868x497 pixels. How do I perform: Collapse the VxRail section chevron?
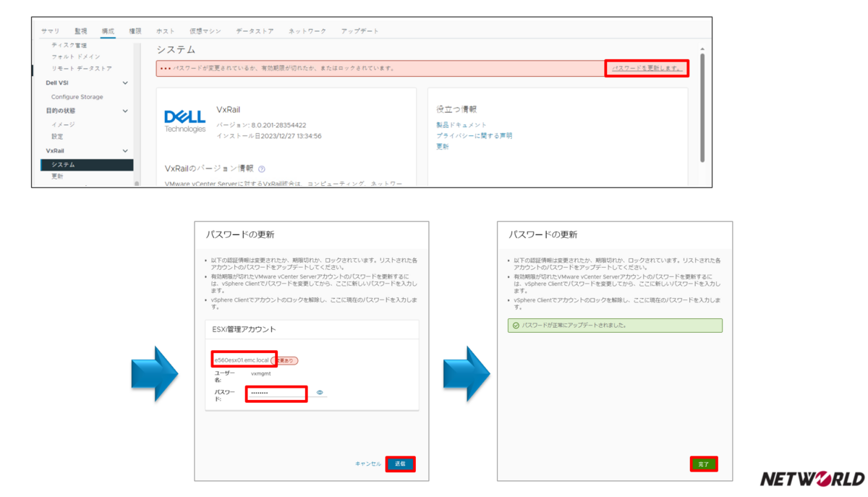(125, 150)
